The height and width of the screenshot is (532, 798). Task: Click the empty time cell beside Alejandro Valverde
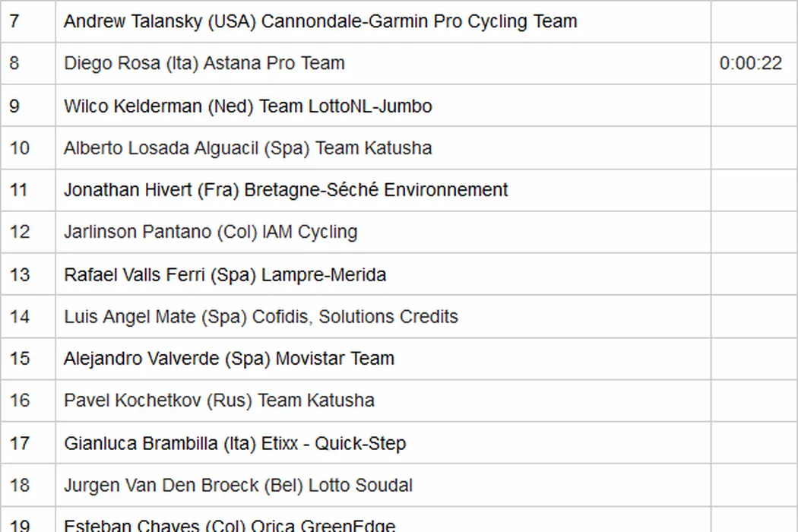click(753, 358)
